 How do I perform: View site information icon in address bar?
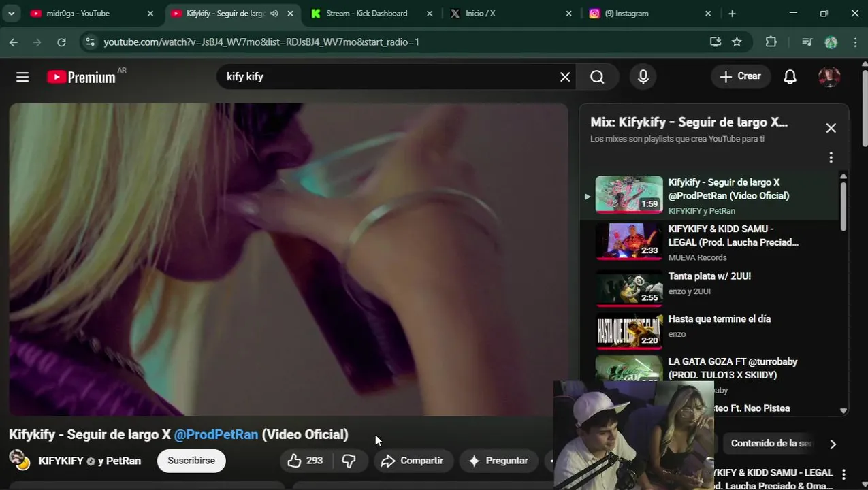[90, 42]
